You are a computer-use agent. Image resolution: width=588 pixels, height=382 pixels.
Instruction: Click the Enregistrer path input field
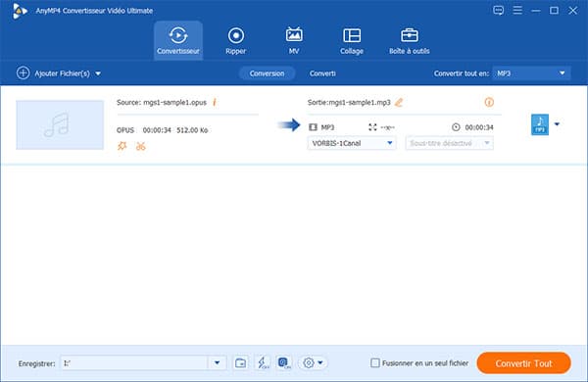pyautogui.click(x=134, y=362)
